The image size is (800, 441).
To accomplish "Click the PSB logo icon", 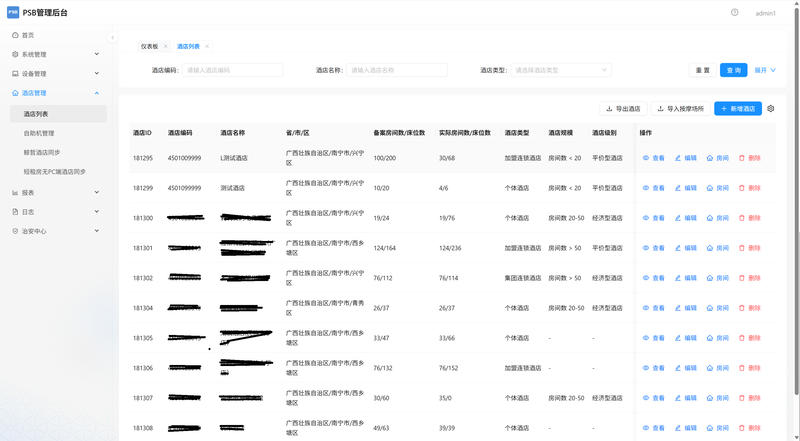I will pyautogui.click(x=13, y=13).
